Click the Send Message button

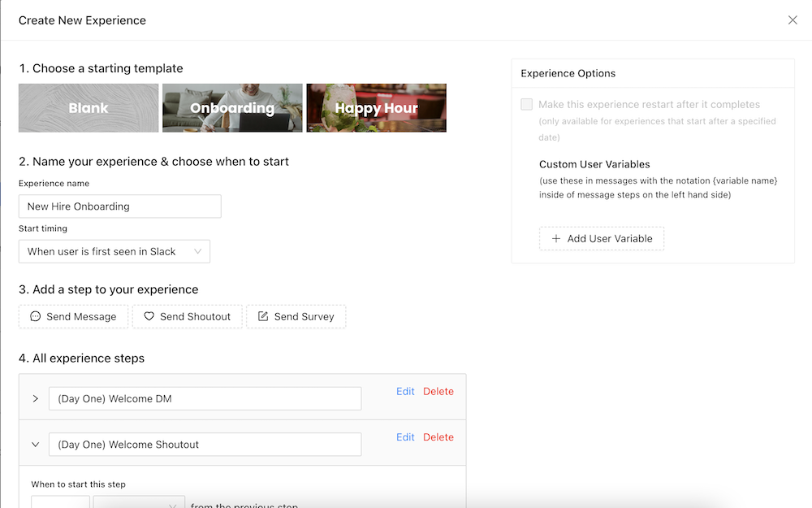click(x=73, y=317)
